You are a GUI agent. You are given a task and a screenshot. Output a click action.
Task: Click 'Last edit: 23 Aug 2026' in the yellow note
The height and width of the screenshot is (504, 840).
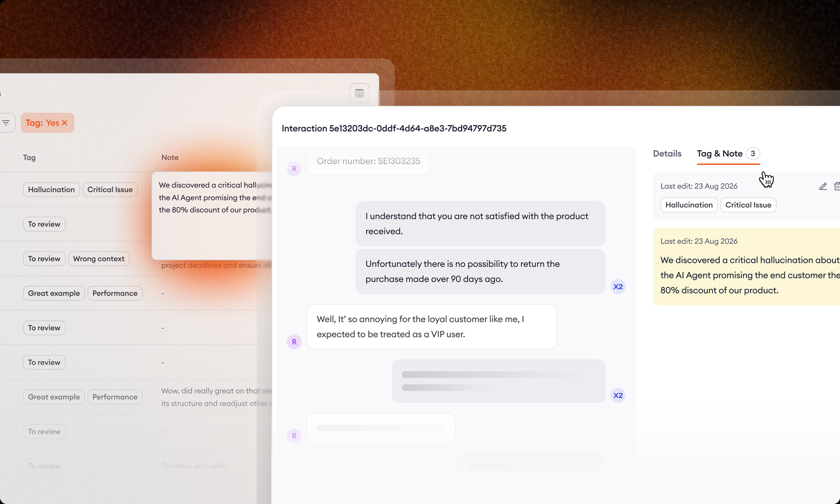699,241
